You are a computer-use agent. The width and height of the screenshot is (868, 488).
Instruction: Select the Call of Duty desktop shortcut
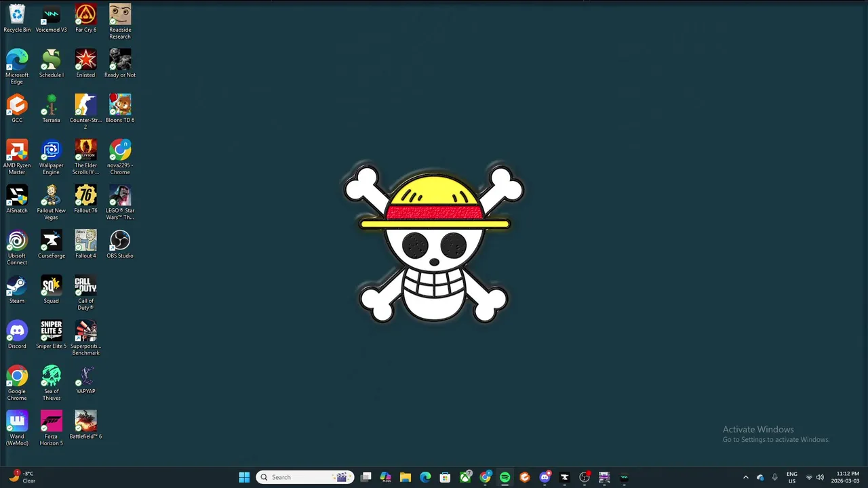pos(85,293)
